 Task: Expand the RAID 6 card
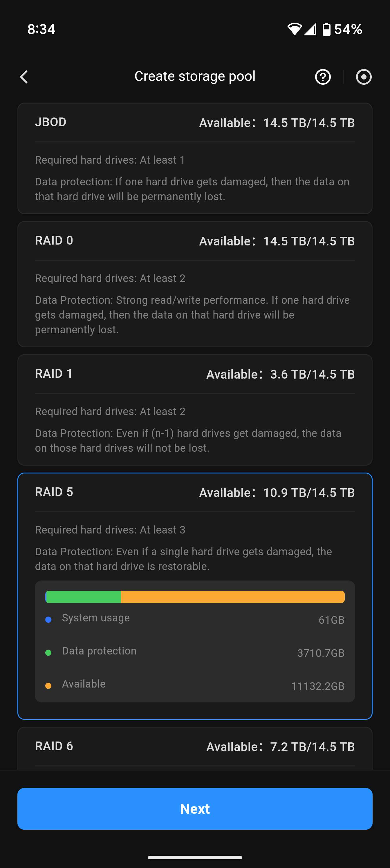[x=195, y=747]
